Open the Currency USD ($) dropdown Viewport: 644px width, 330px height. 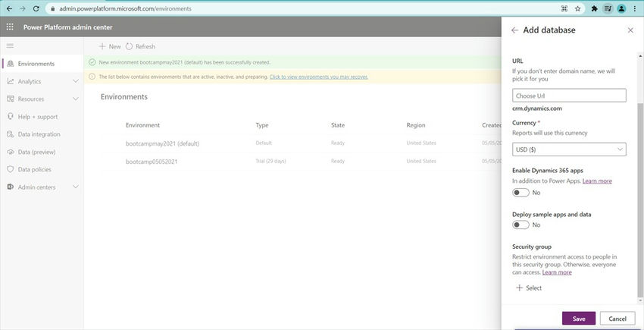click(569, 149)
